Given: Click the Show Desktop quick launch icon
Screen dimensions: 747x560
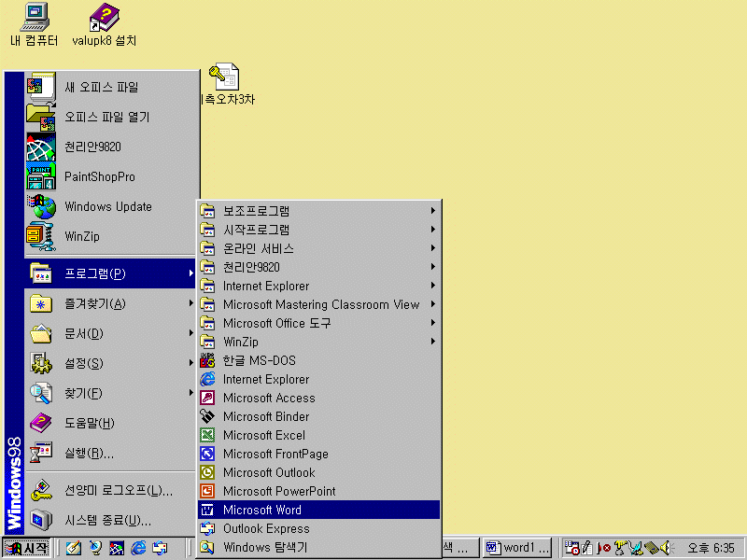Looking at the screenshot, I should click(74, 548).
